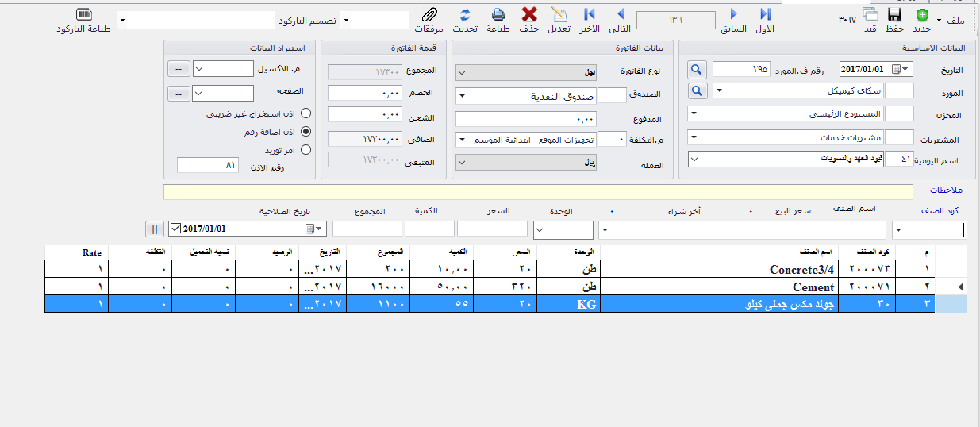The image size is (980, 427).
Task: Expand the صندوق النقدية cashbox dropdown
Action: pyautogui.click(x=462, y=96)
